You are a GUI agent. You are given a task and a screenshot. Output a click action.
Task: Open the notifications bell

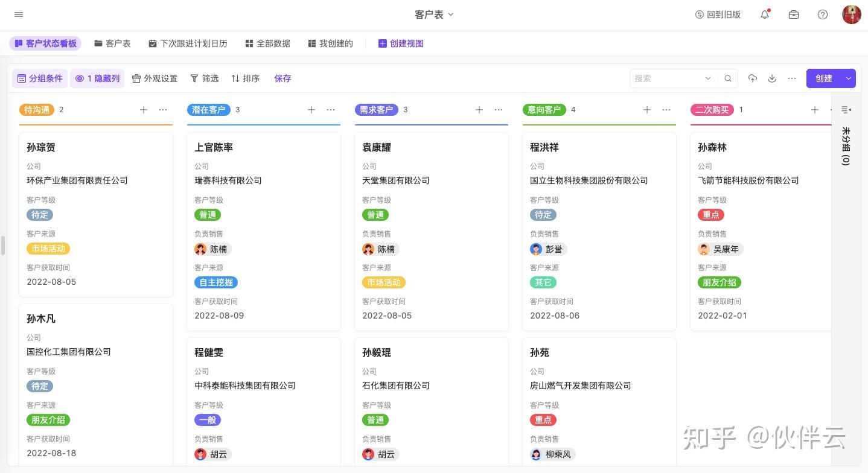(x=765, y=14)
